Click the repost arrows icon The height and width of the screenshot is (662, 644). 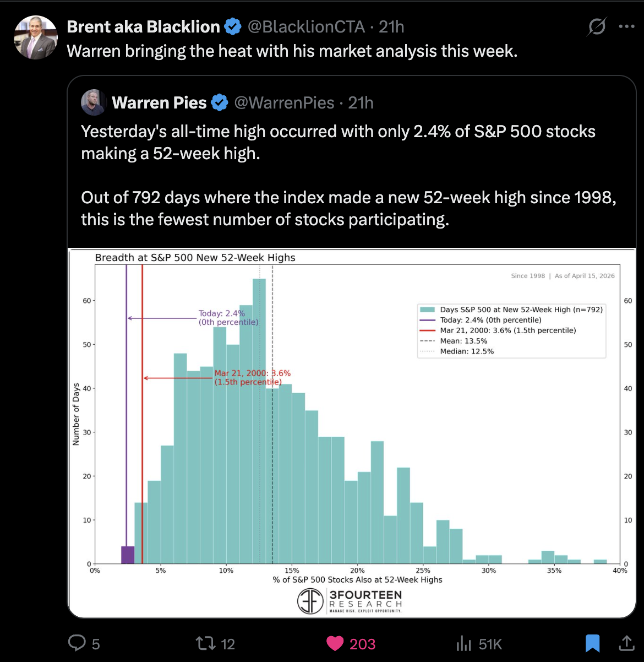[205, 643]
